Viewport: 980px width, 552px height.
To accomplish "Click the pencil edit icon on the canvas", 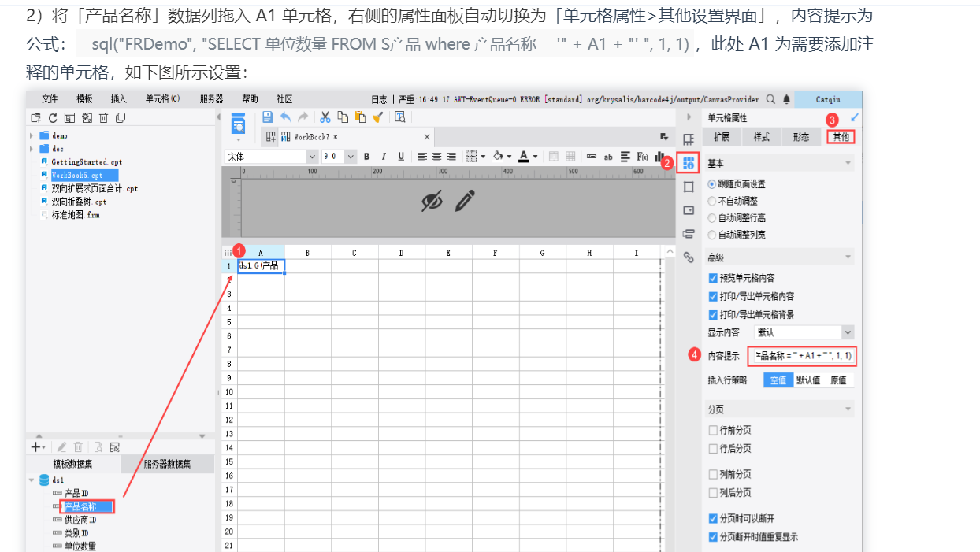I will point(466,201).
